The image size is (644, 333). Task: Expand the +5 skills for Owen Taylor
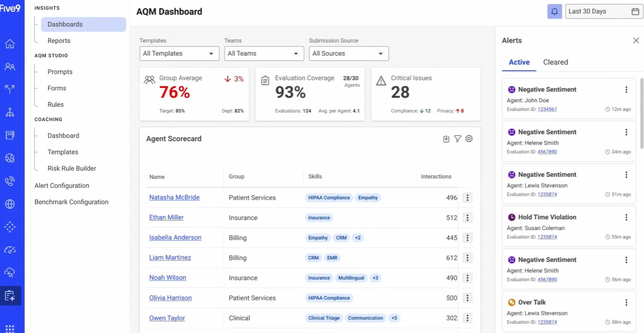394,318
